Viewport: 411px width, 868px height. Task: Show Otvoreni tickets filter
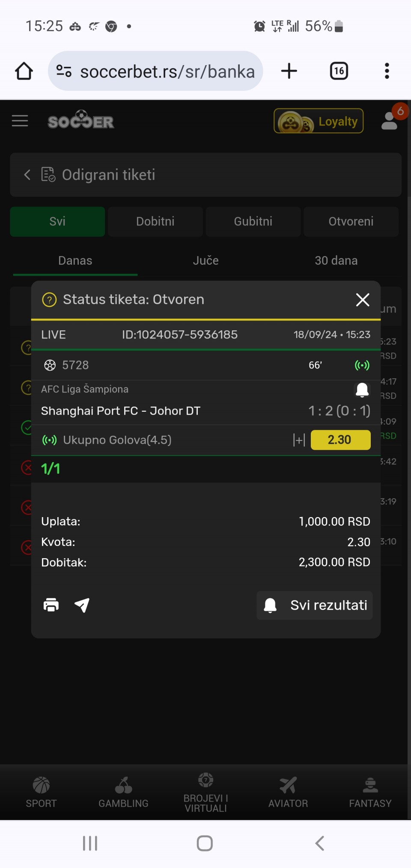pyautogui.click(x=351, y=221)
